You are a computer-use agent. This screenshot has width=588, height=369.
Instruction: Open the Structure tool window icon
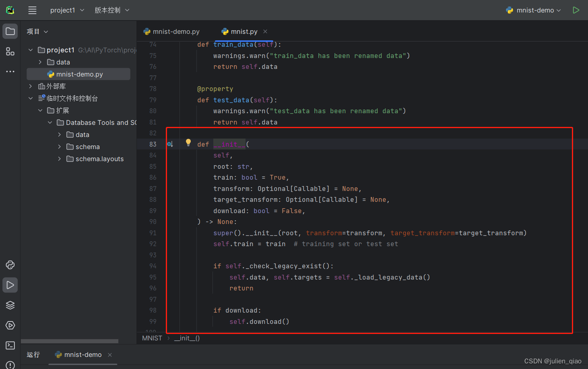coord(10,52)
